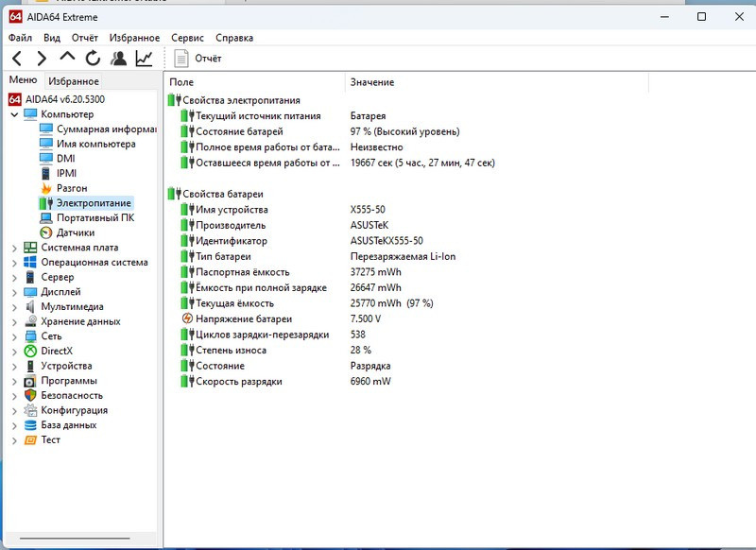Expand the Дисплей tree node
Image resolution: width=756 pixels, height=550 pixels.
14,293
